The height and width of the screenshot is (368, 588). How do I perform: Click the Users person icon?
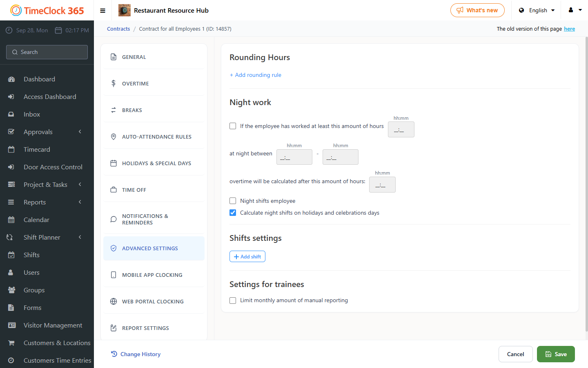tap(11, 273)
